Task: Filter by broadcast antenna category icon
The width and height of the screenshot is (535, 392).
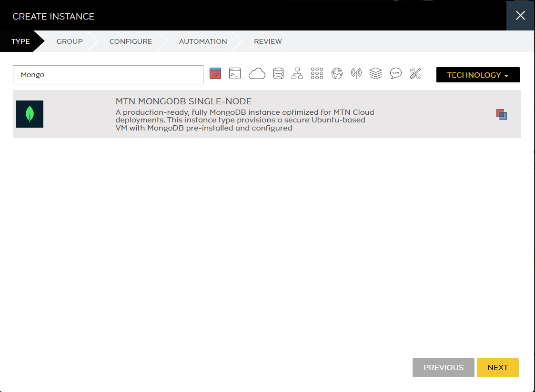Action: pyautogui.click(x=356, y=74)
